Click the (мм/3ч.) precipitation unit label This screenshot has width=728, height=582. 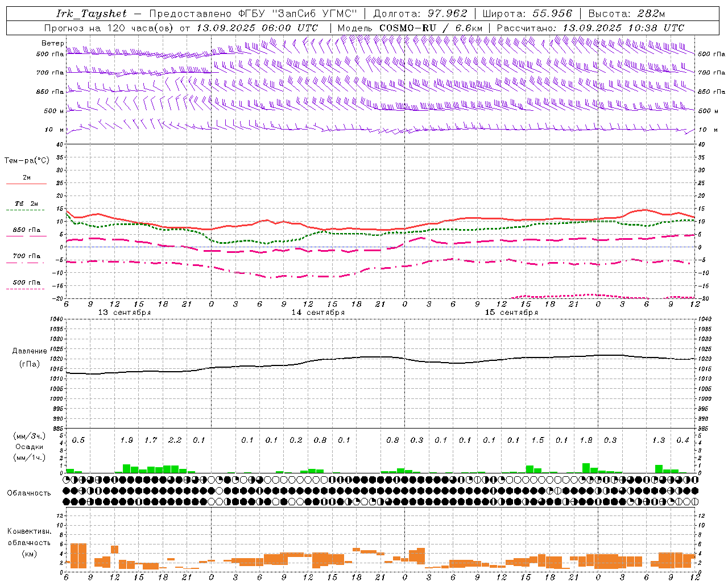(30, 436)
